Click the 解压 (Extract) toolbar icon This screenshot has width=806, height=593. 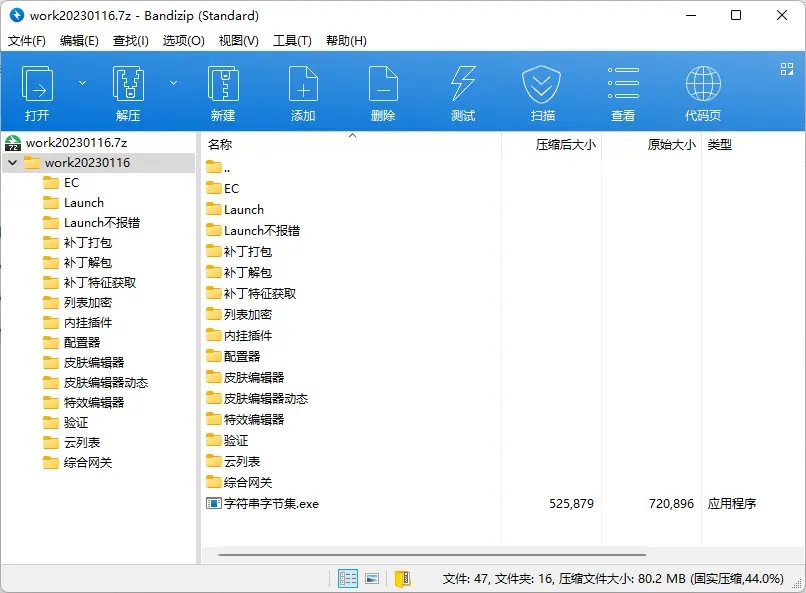point(128,93)
